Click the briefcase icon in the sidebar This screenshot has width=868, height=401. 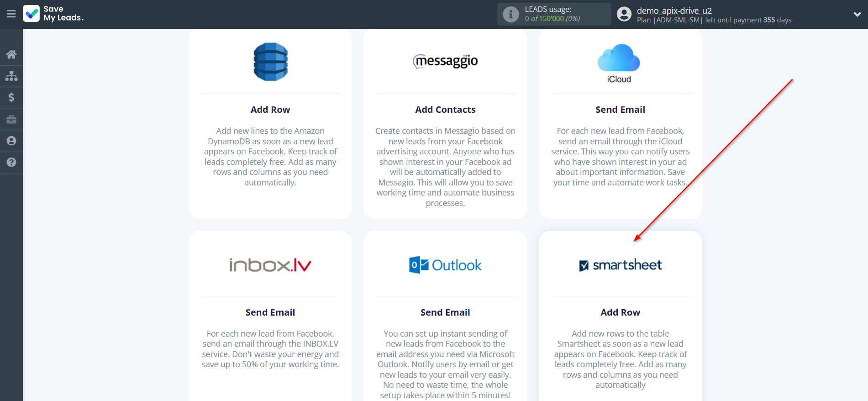11,119
